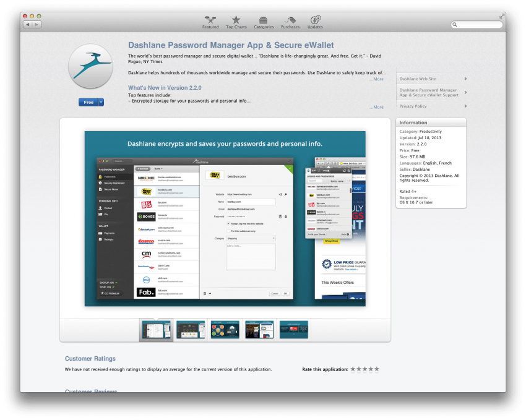Click the App Store search field

[476, 25]
